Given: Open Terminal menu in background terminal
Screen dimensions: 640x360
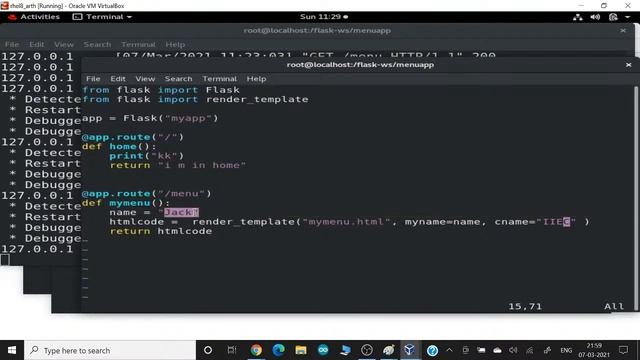Looking at the screenshot, I should [x=138, y=44].
